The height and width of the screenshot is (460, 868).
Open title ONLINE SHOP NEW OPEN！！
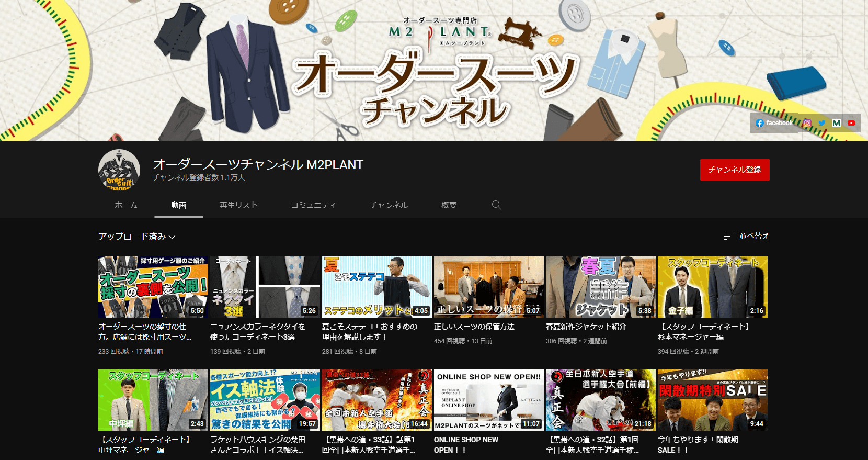pos(466,445)
